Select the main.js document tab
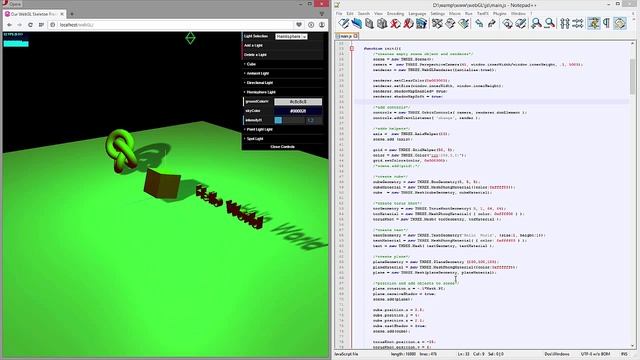This screenshot has height=360, width=640. (x=347, y=36)
